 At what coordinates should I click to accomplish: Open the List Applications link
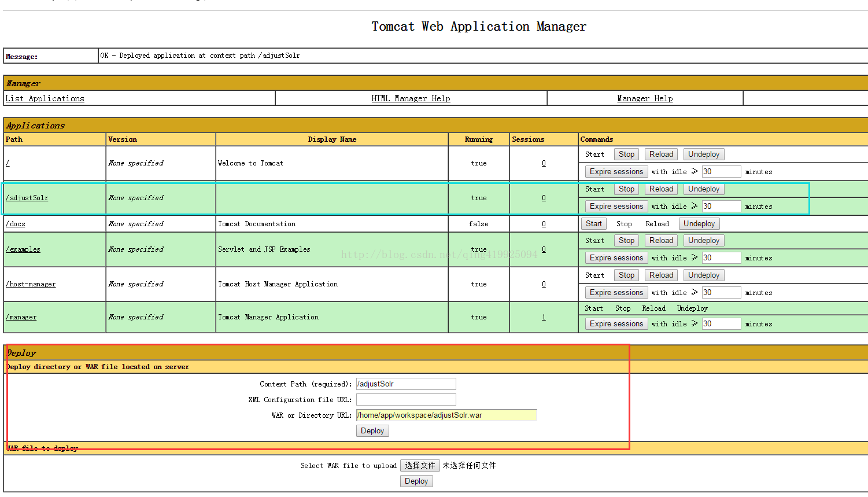[45, 98]
